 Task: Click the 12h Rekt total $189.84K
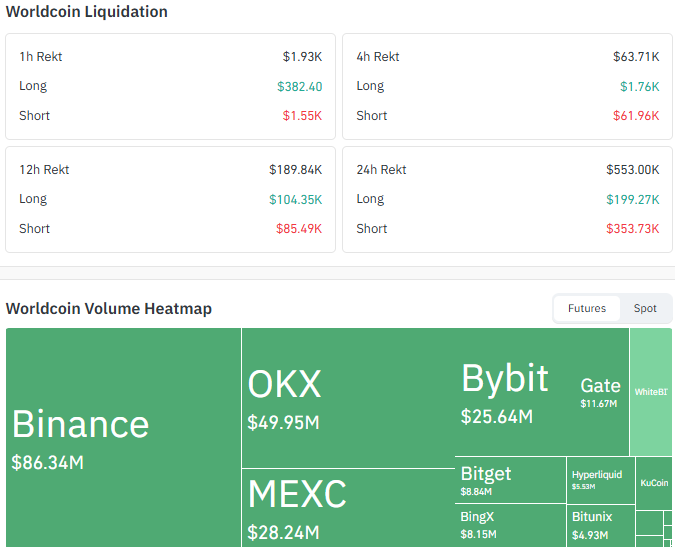coord(296,170)
